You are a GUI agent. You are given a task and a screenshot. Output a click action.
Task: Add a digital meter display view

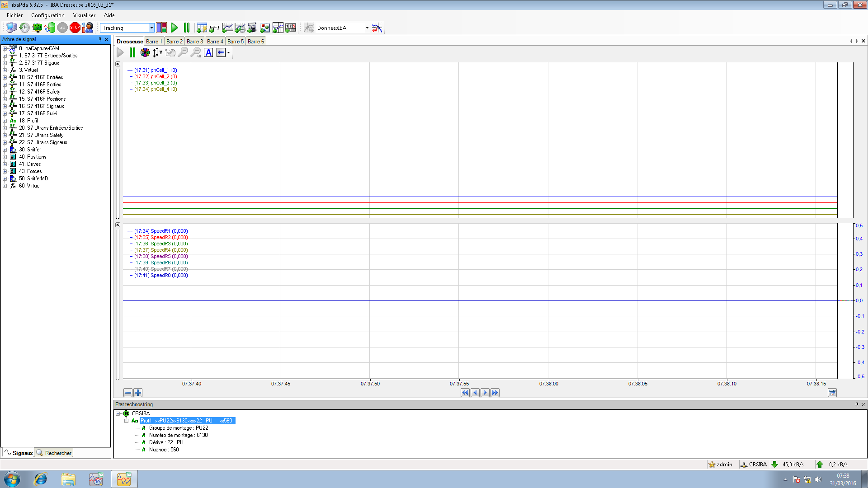[x=291, y=28]
